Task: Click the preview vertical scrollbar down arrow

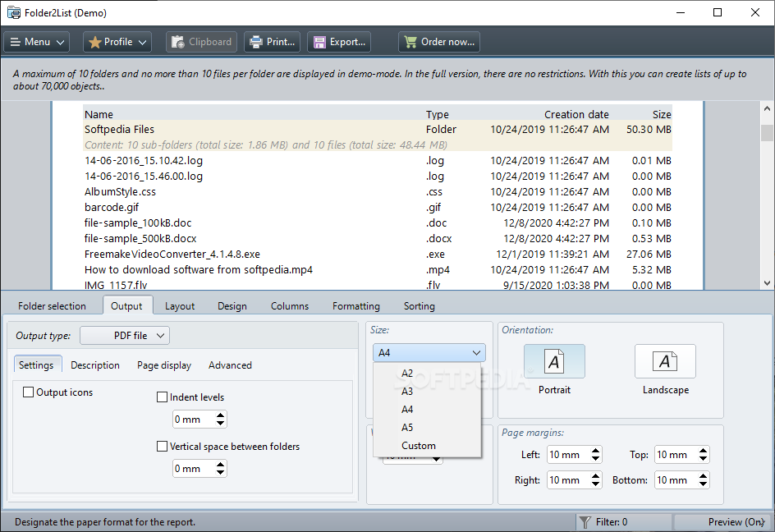Action: (x=767, y=283)
